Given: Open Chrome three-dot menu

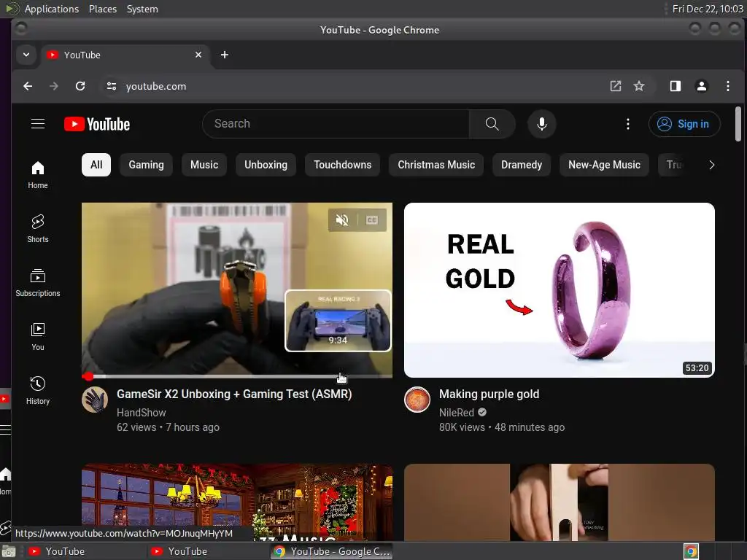Looking at the screenshot, I should click(x=727, y=86).
